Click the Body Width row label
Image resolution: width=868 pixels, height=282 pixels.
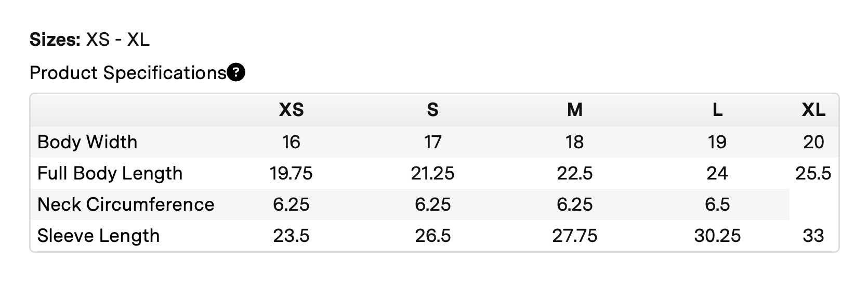coord(87,142)
